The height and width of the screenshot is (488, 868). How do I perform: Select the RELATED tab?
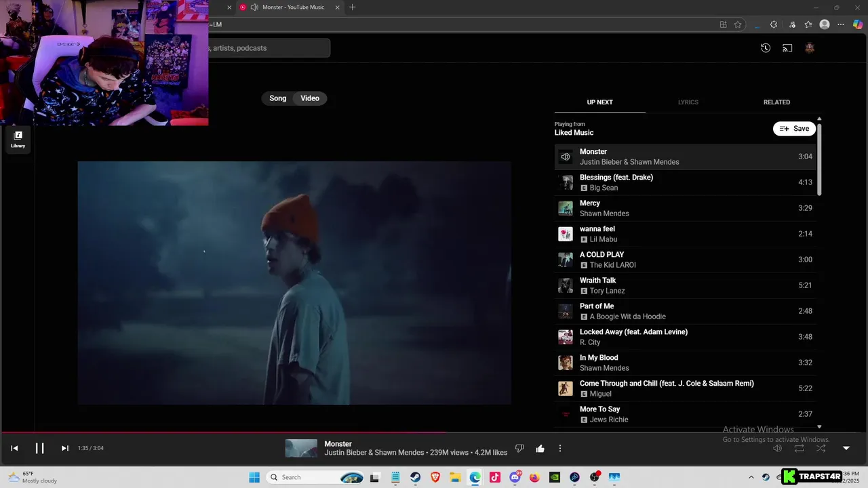click(776, 102)
